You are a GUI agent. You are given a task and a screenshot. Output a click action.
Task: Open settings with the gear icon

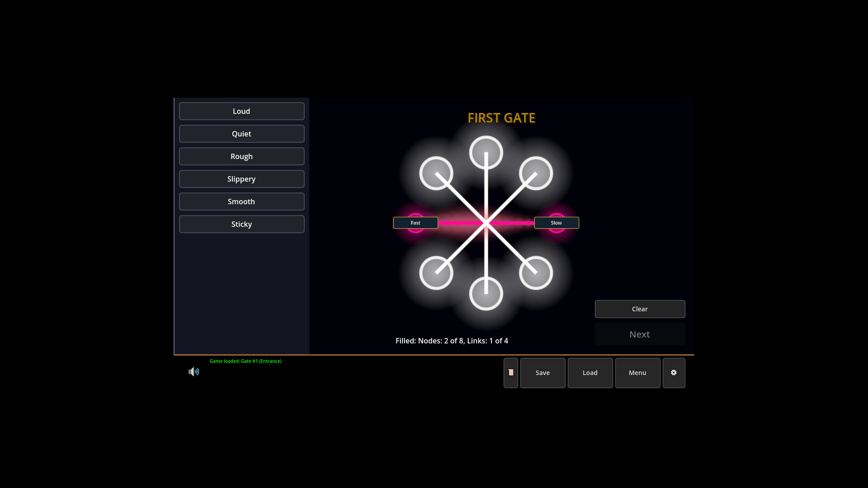tap(674, 373)
